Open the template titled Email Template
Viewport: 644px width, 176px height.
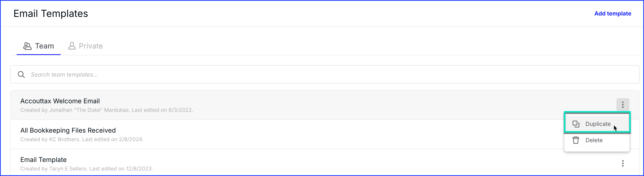point(43,160)
